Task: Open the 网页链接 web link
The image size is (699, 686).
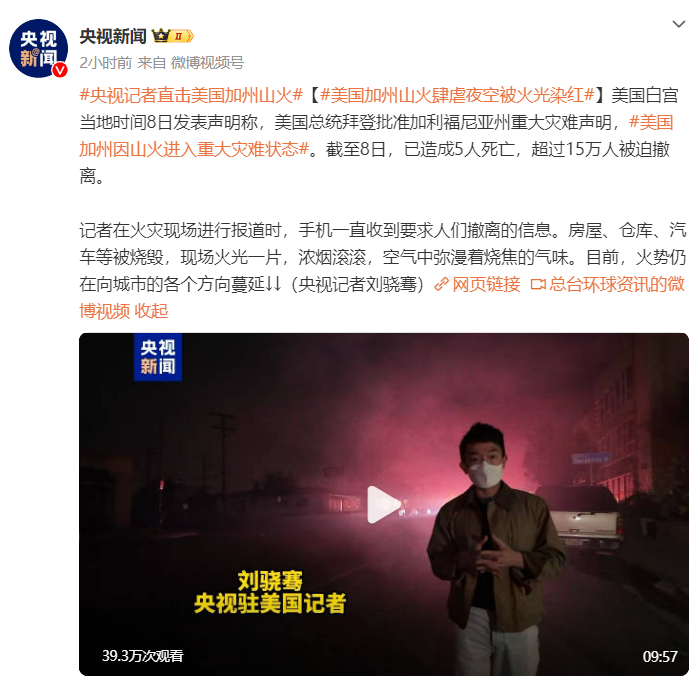Action: (x=486, y=284)
